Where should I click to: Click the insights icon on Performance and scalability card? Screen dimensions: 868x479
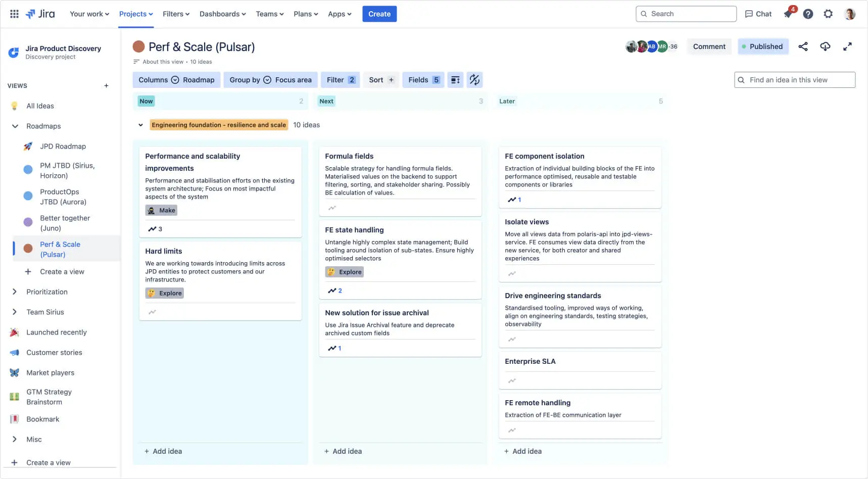tap(152, 229)
